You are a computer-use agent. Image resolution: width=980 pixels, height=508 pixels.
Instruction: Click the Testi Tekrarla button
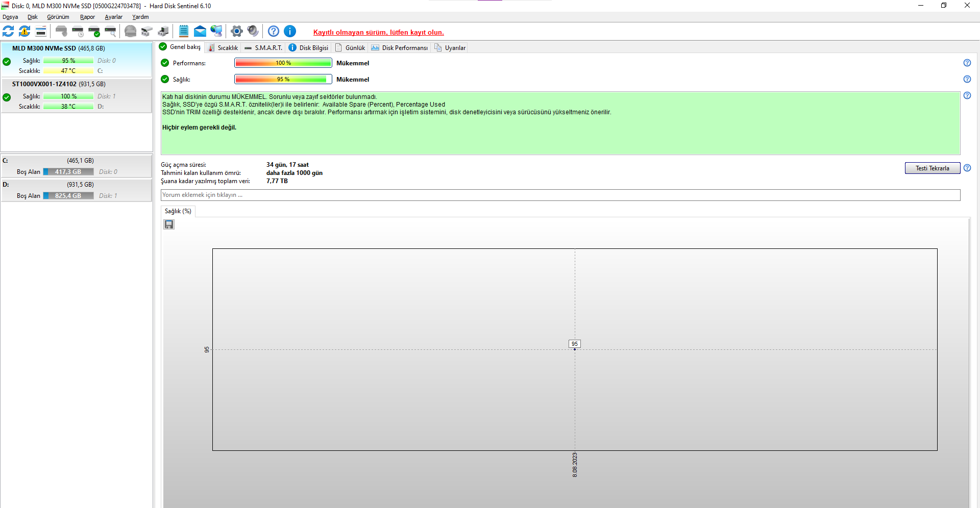point(932,168)
